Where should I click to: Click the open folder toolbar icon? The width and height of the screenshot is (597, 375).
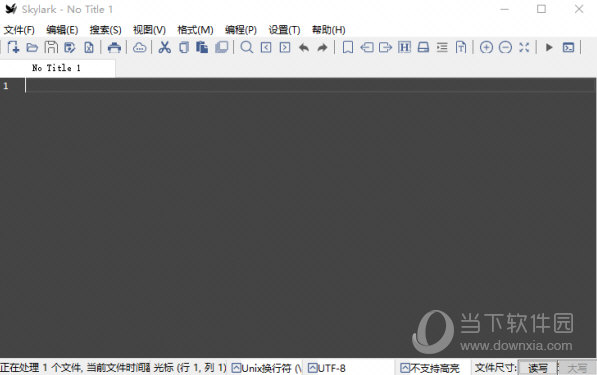click(x=32, y=47)
